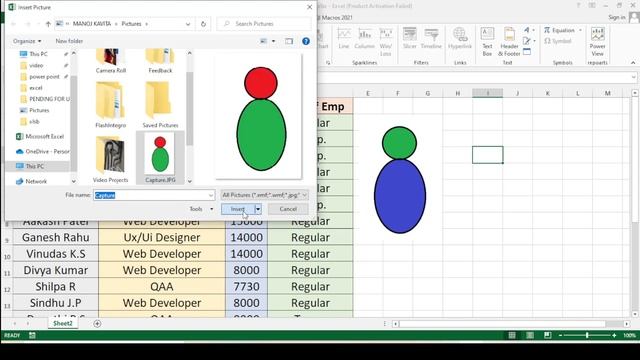Click the Search Pictures field

click(264, 24)
